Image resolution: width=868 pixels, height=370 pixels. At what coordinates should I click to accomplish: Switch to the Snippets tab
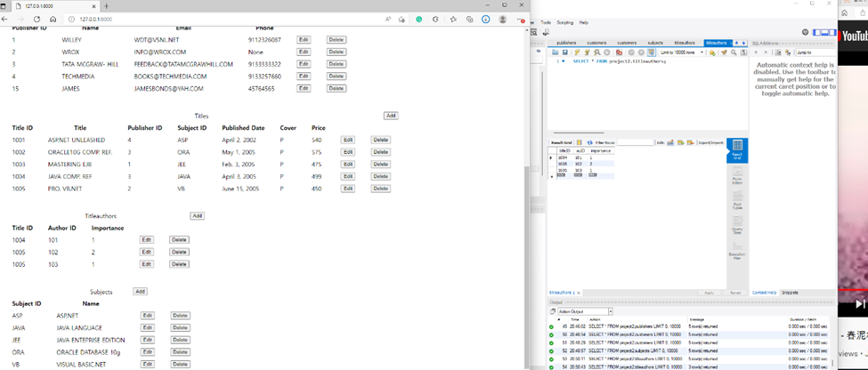(790, 293)
